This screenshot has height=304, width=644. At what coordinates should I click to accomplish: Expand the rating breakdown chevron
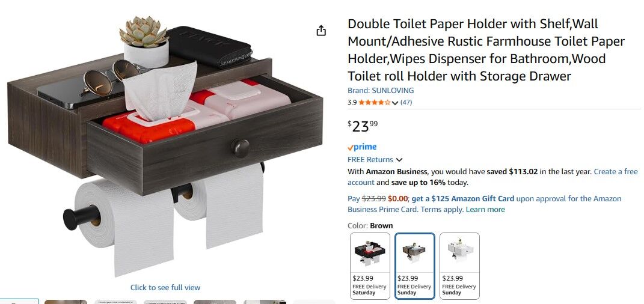coord(395,103)
